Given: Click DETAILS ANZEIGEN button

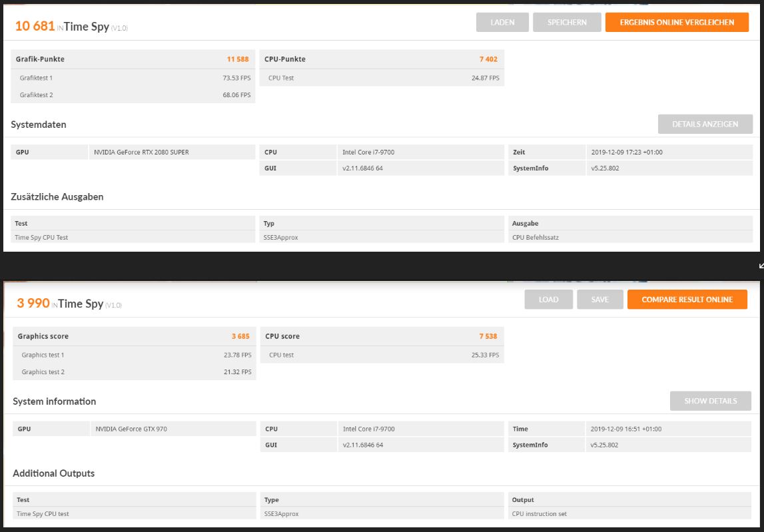Looking at the screenshot, I should point(705,125).
